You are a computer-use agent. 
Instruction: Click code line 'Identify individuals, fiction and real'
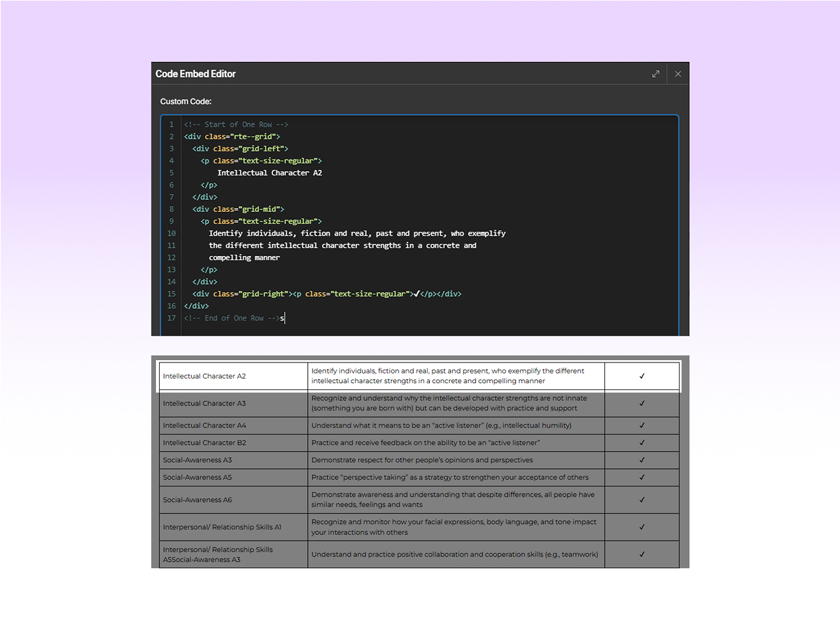point(357,234)
